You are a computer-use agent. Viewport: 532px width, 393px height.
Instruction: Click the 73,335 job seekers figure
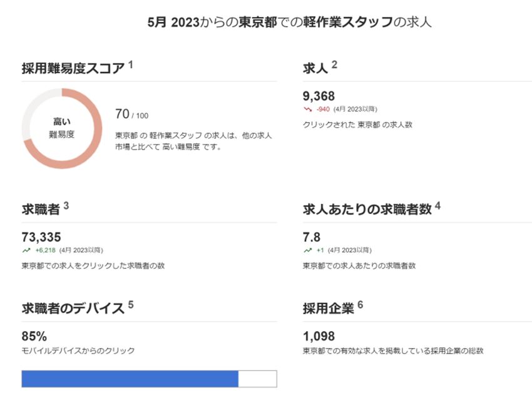[41, 237]
